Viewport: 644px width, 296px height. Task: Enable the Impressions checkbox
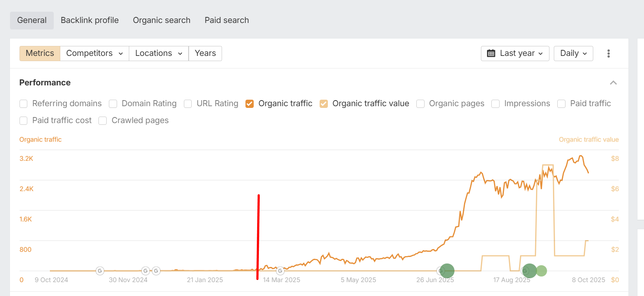[x=496, y=104]
